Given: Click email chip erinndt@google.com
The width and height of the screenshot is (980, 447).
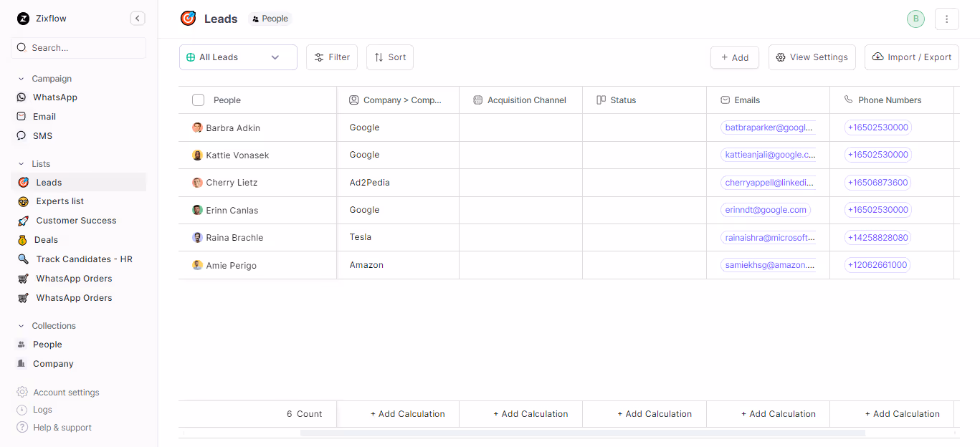Looking at the screenshot, I should [766, 210].
